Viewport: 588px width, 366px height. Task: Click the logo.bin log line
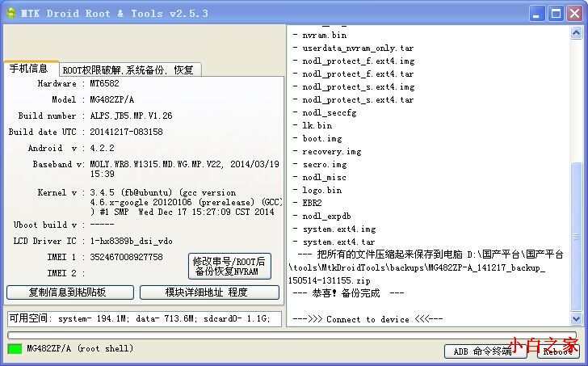317,190
